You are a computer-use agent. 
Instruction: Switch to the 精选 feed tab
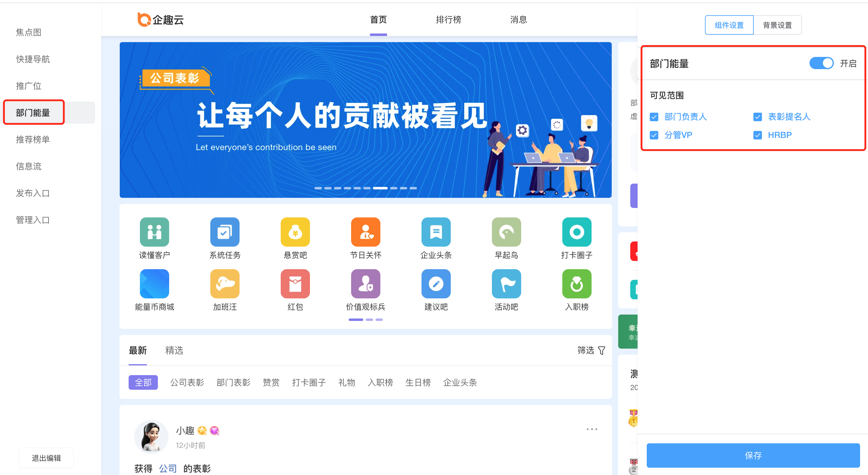174,350
